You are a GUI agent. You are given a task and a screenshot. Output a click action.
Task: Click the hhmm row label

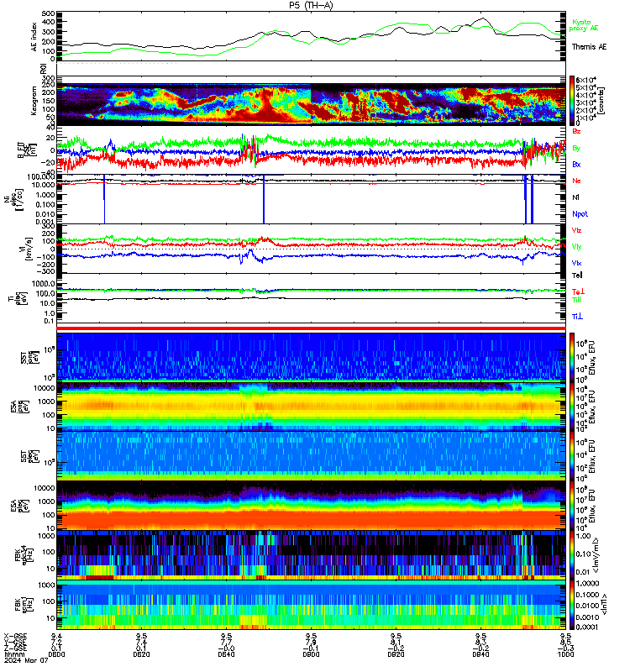click(x=13, y=654)
